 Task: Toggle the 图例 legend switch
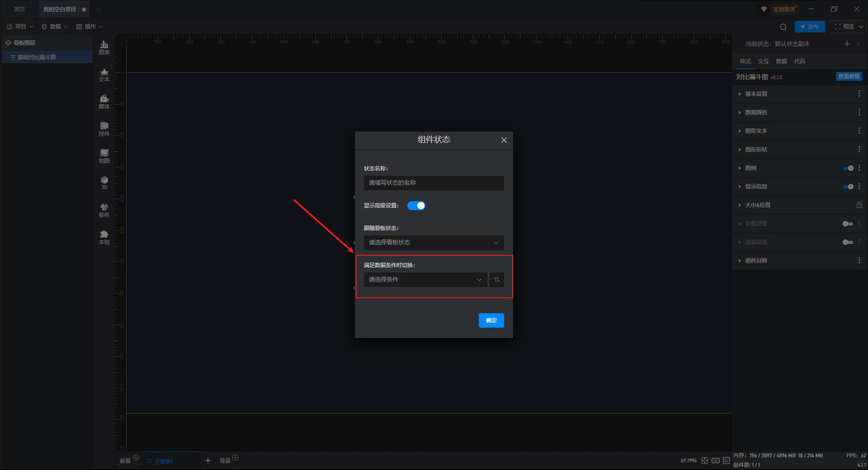coord(848,168)
